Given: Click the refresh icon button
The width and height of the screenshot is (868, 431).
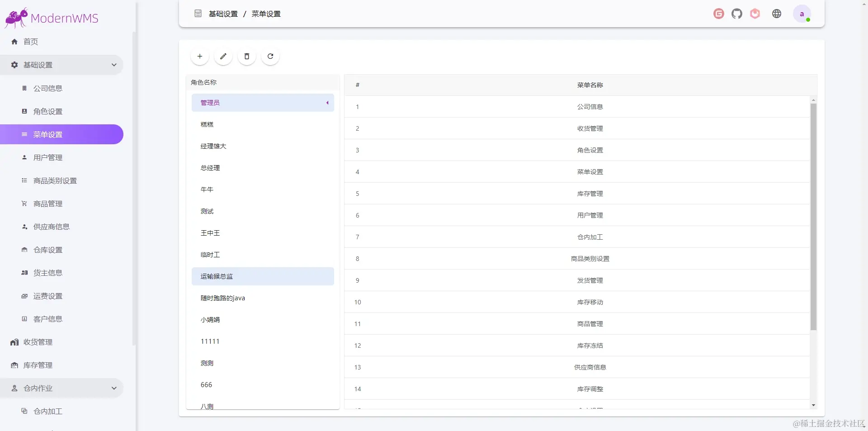Looking at the screenshot, I should (x=270, y=57).
